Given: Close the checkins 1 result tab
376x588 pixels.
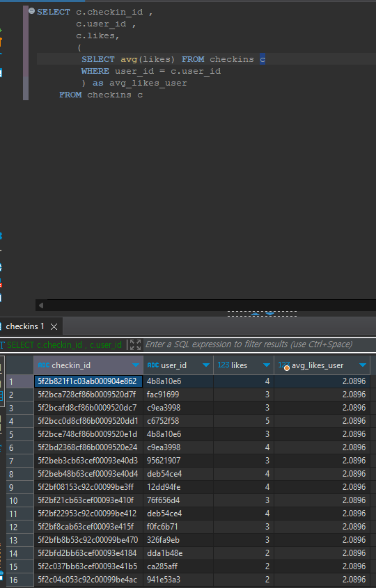Looking at the screenshot, I should click(x=54, y=326).
